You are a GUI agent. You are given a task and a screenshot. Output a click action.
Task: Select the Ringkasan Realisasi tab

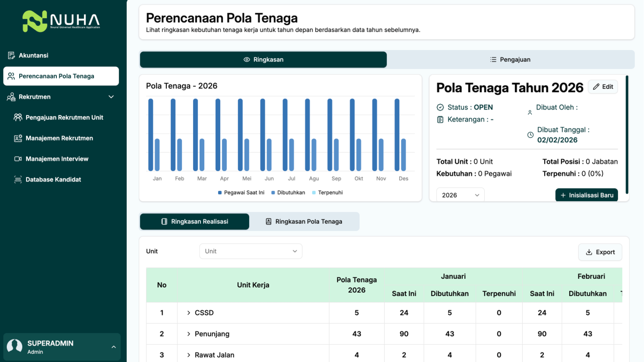pyautogui.click(x=195, y=222)
